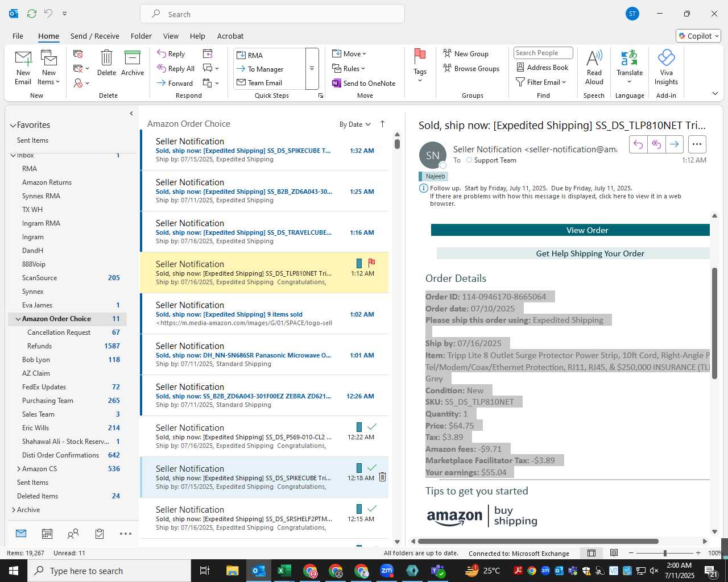Click zoom out minus button in status bar
The image size is (728, 582).
631,553
